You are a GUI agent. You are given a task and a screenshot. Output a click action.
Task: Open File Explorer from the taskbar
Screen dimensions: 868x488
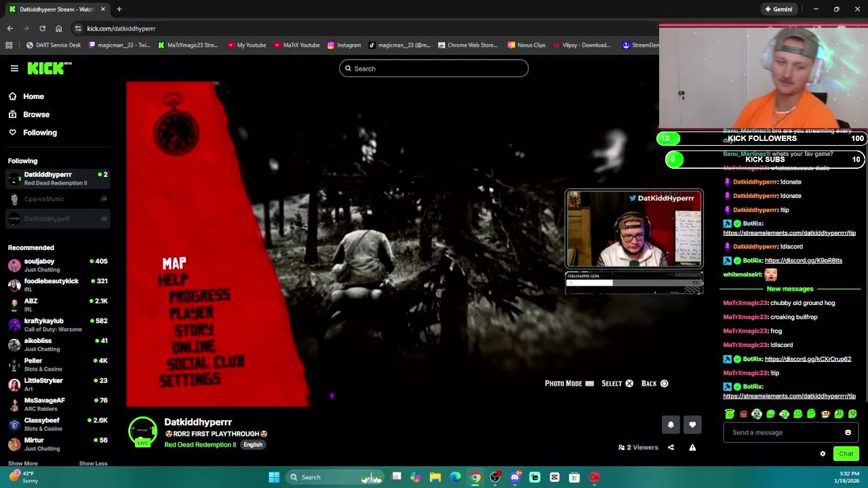(x=435, y=477)
